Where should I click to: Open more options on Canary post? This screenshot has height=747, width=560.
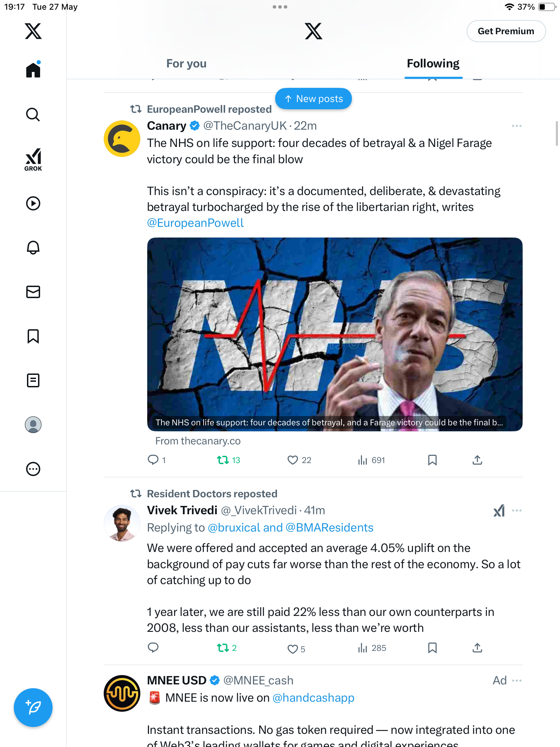517,126
